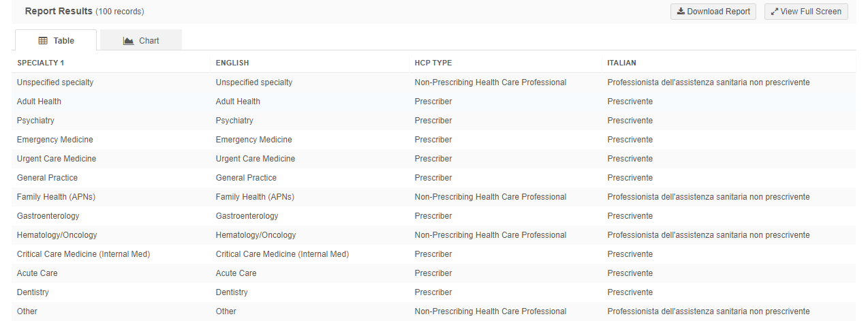Sort by Specialty 1 column header
868x321 pixels.
pyautogui.click(x=41, y=63)
